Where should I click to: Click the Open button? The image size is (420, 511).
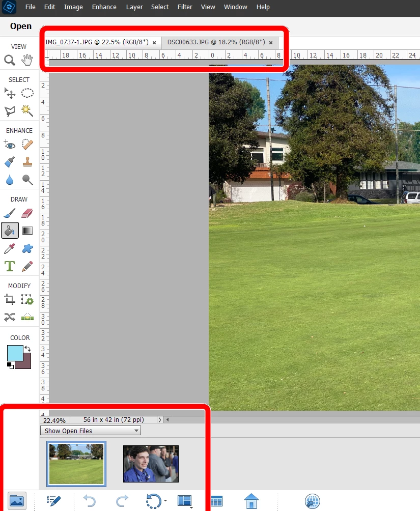click(21, 26)
